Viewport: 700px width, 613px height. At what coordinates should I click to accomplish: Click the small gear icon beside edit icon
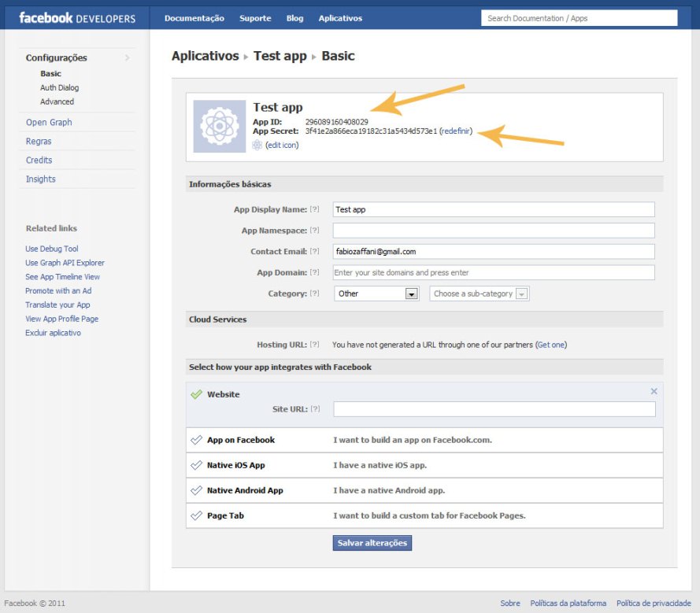[257, 145]
